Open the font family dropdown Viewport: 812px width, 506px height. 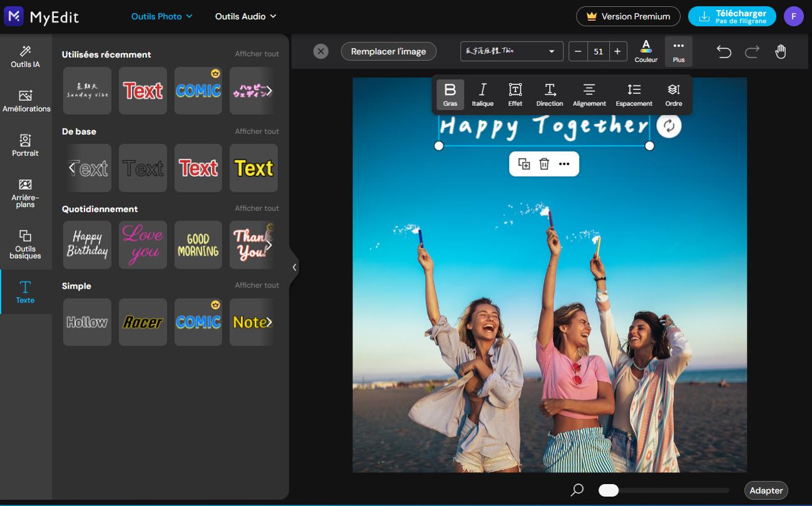511,51
